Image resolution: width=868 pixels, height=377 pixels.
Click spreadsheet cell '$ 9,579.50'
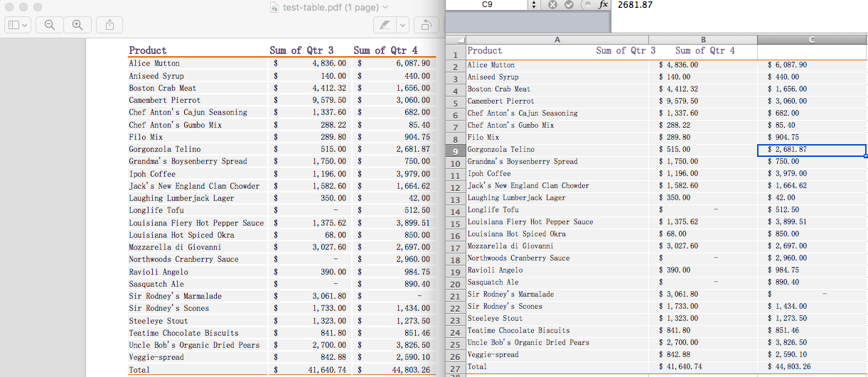point(679,102)
